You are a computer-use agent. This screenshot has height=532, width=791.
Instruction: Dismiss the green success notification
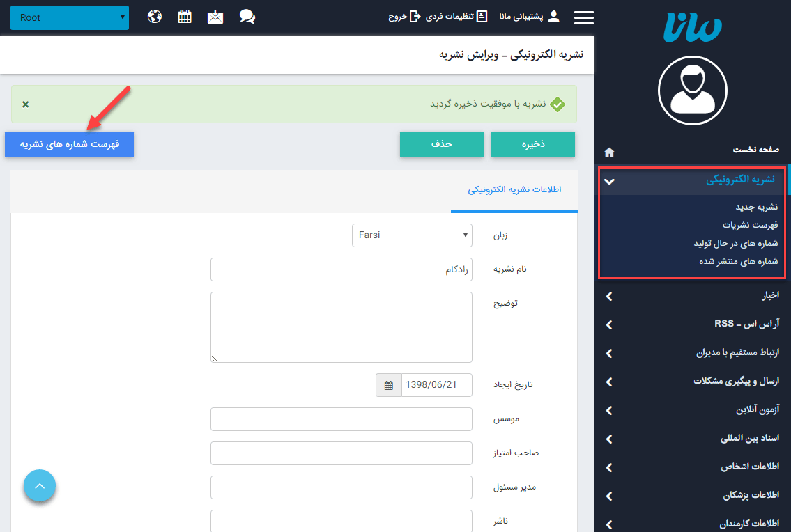click(x=25, y=103)
